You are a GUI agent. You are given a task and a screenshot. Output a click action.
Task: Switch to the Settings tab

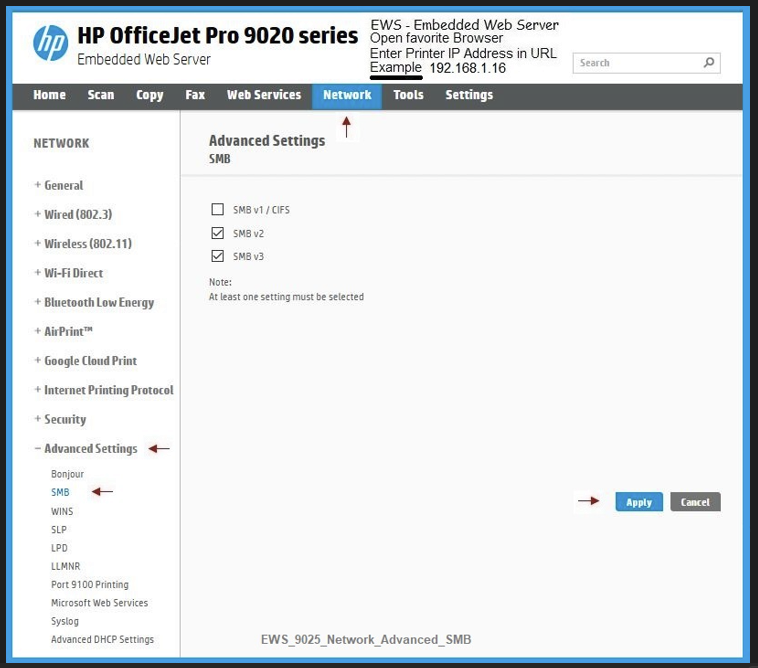tap(469, 95)
